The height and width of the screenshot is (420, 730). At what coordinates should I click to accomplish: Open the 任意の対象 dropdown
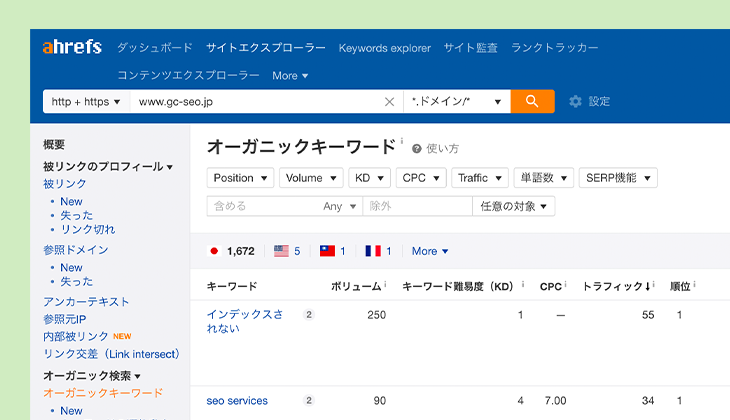coord(514,206)
